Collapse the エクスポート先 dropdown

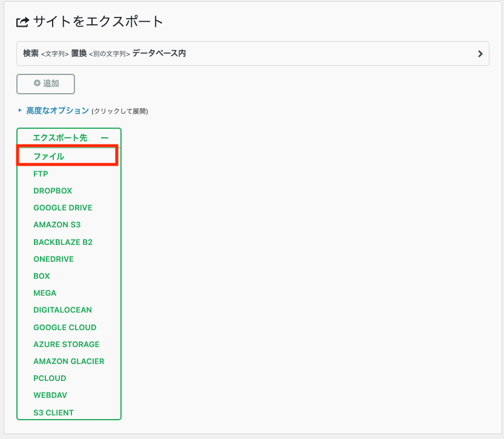click(105, 138)
